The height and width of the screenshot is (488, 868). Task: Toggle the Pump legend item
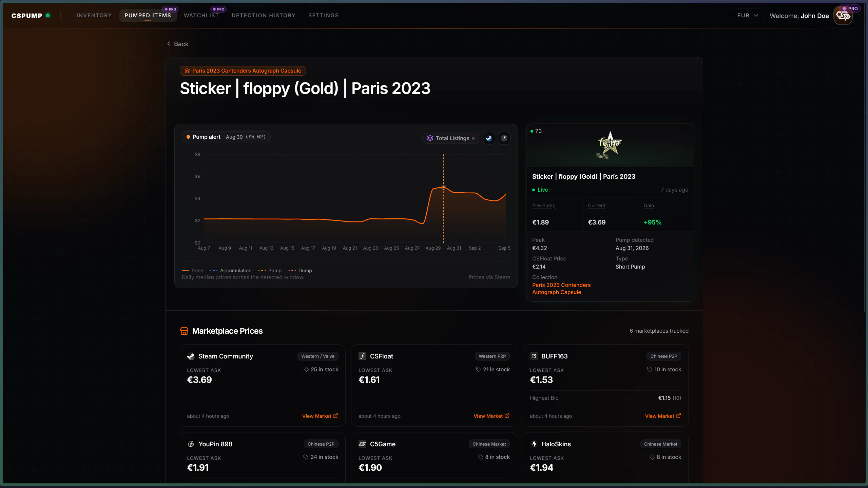(270, 271)
